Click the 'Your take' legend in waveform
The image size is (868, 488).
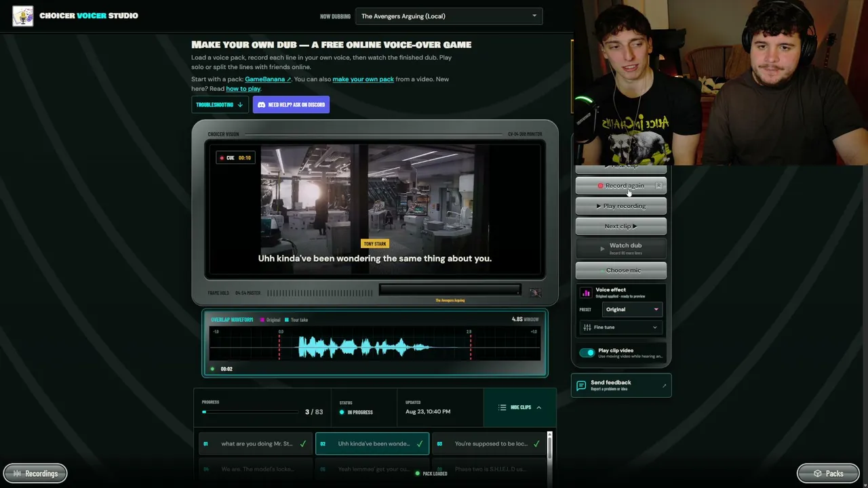click(x=296, y=320)
